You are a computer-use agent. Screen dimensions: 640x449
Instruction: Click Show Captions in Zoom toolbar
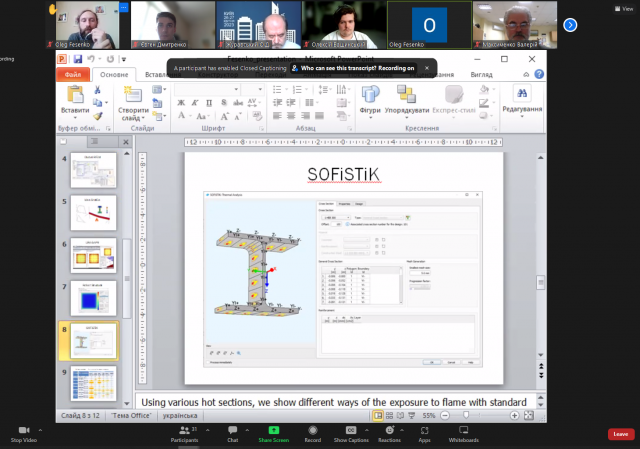click(x=351, y=434)
